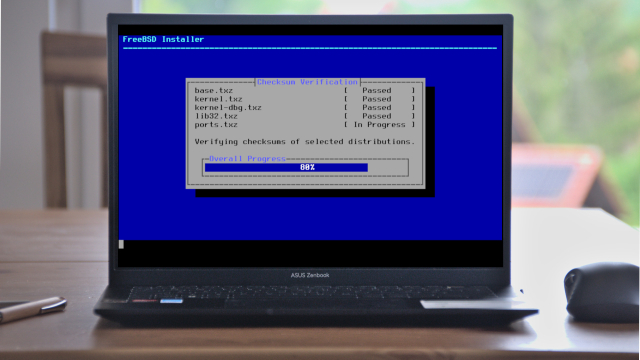Viewport: 640px width, 360px height.
Task: Click the unfilled portion of the progress bar
Action: point(387,167)
